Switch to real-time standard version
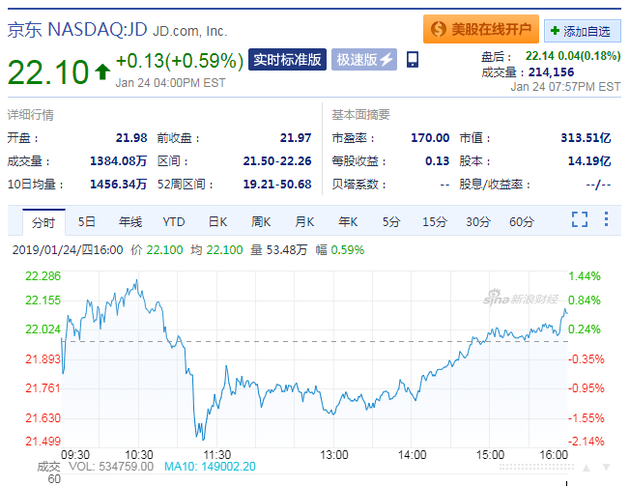 click(287, 59)
